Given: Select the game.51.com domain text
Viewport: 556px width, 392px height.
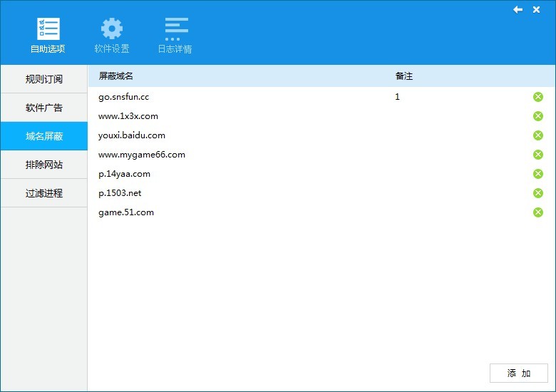Looking at the screenshot, I should (x=126, y=212).
